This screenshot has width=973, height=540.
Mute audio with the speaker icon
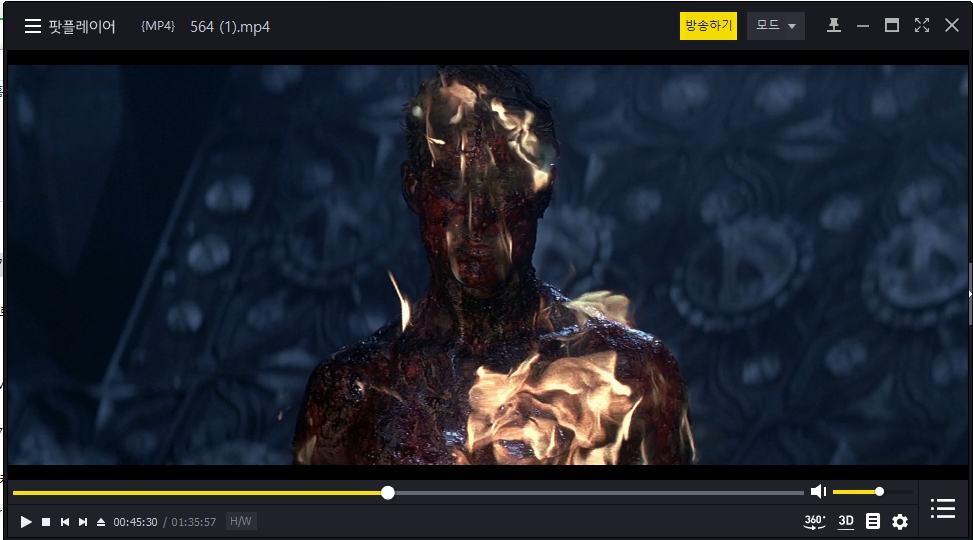pos(818,492)
